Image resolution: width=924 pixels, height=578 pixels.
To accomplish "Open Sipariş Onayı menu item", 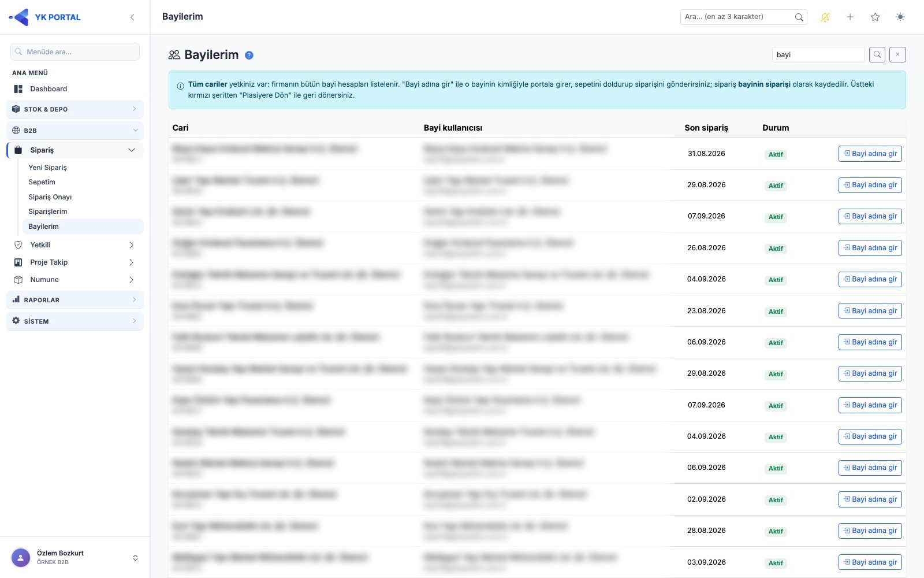I will coord(83,197).
